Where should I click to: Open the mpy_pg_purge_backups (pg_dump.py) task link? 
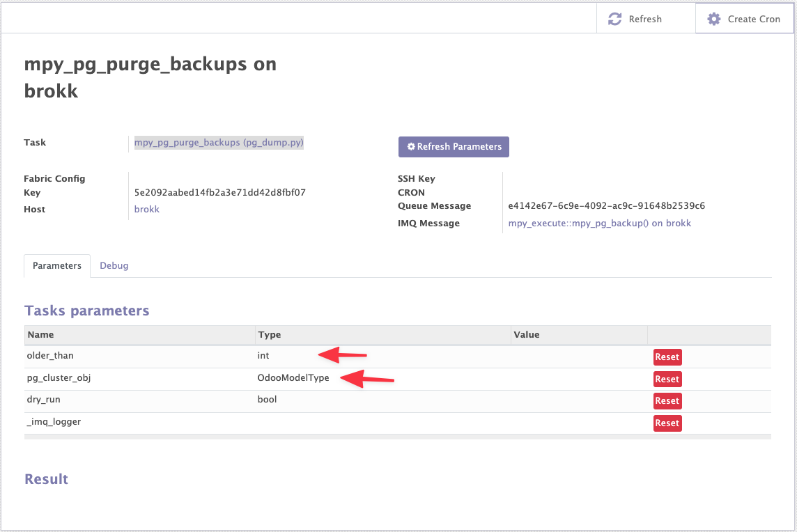[219, 142]
